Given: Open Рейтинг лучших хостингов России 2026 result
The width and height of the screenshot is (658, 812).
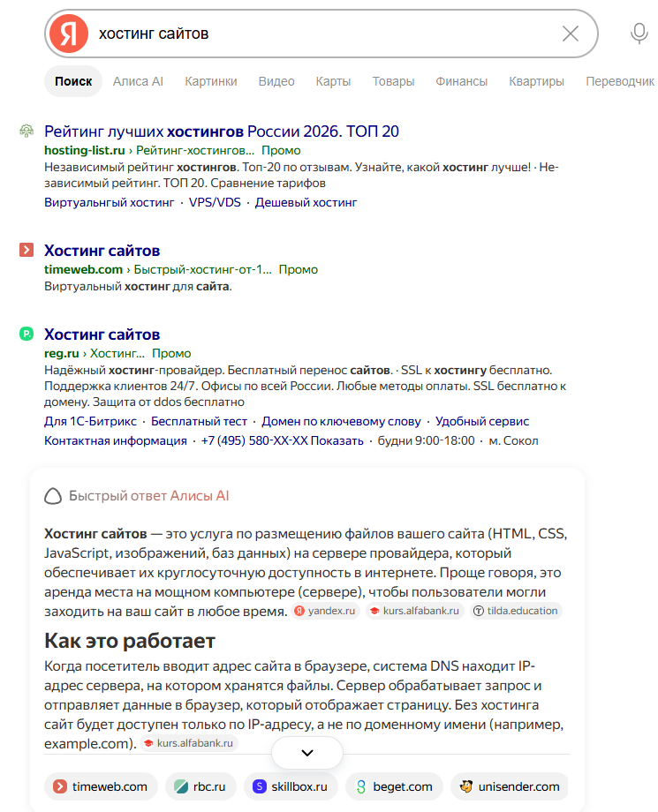Looking at the screenshot, I should click(x=221, y=132).
